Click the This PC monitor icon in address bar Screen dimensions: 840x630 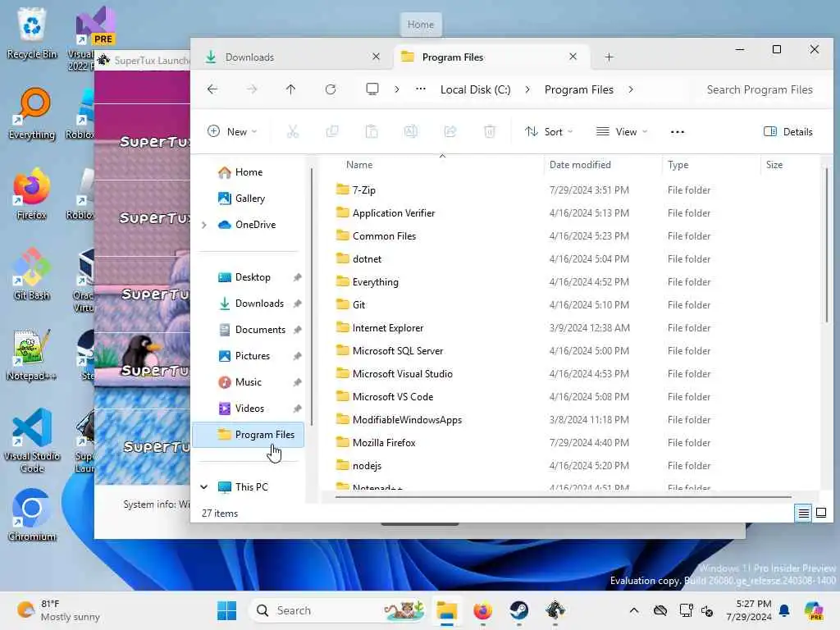[372, 89]
